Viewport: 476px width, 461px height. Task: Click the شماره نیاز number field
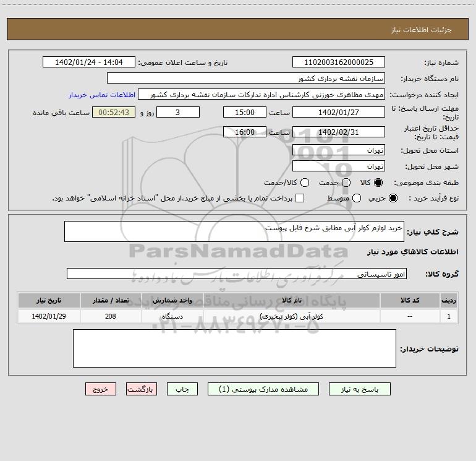[x=339, y=62]
